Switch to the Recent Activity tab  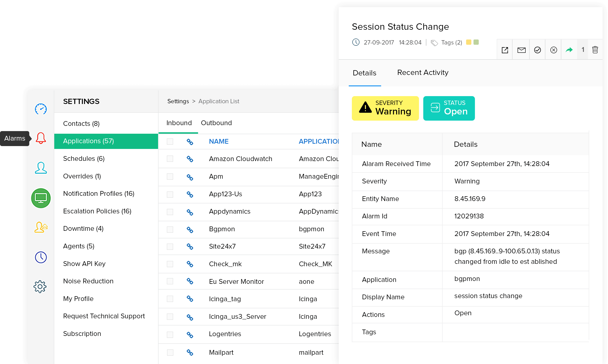(423, 73)
